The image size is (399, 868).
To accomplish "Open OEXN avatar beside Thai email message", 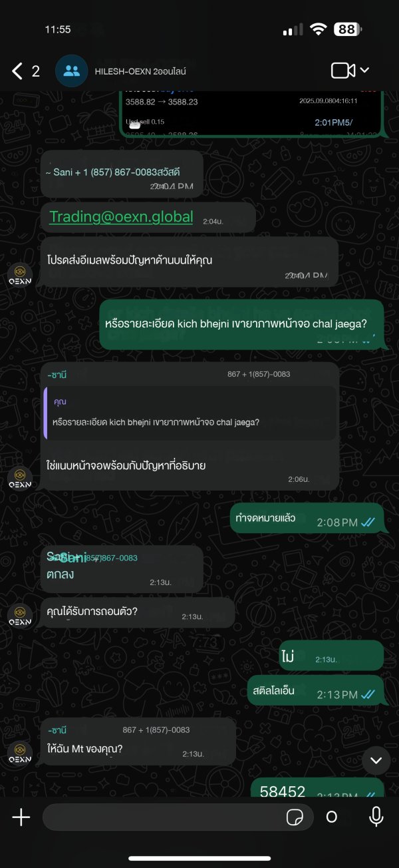I will pos(20,274).
